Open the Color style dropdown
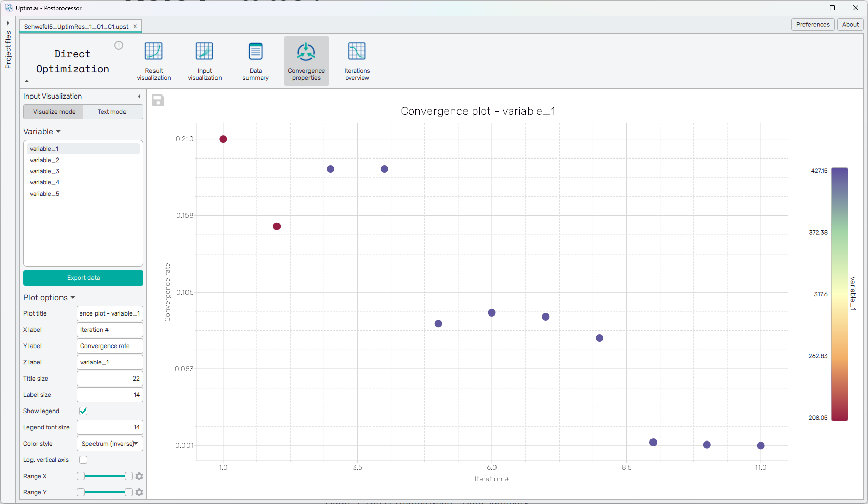868x504 pixels. [110, 444]
